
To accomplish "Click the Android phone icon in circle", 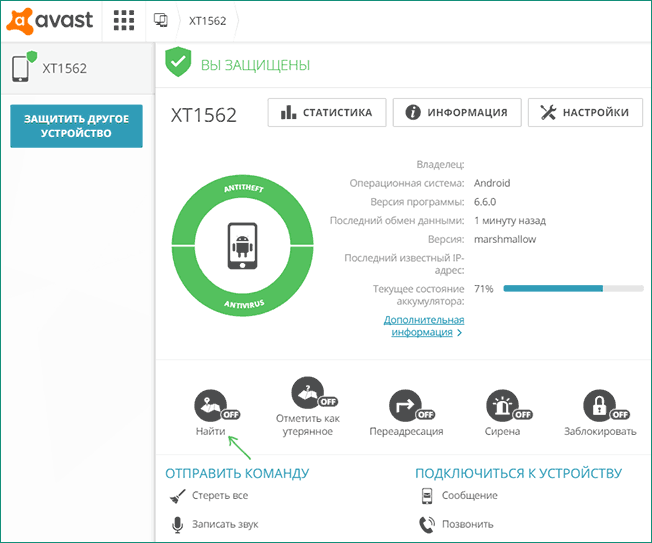I will pyautogui.click(x=239, y=243).
